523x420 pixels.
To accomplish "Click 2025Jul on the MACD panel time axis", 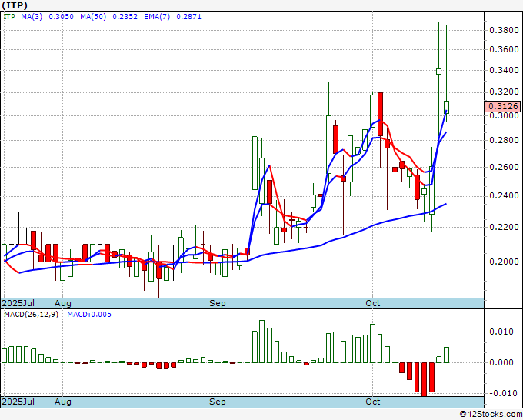I will click(x=18, y=402).
